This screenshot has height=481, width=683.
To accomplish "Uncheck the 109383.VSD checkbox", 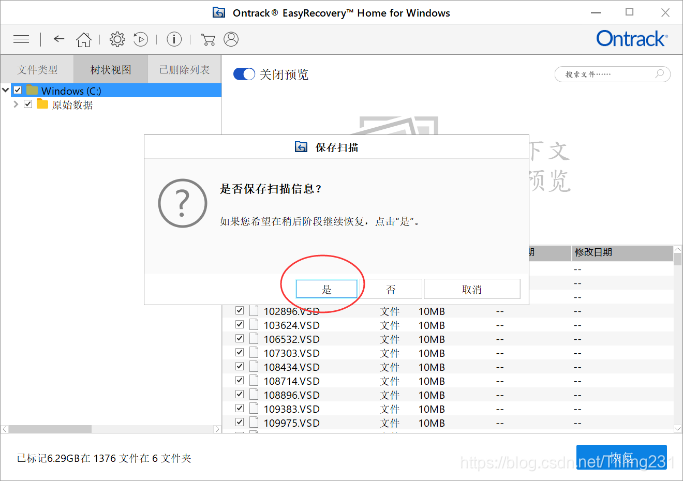I will pos(239,408).
